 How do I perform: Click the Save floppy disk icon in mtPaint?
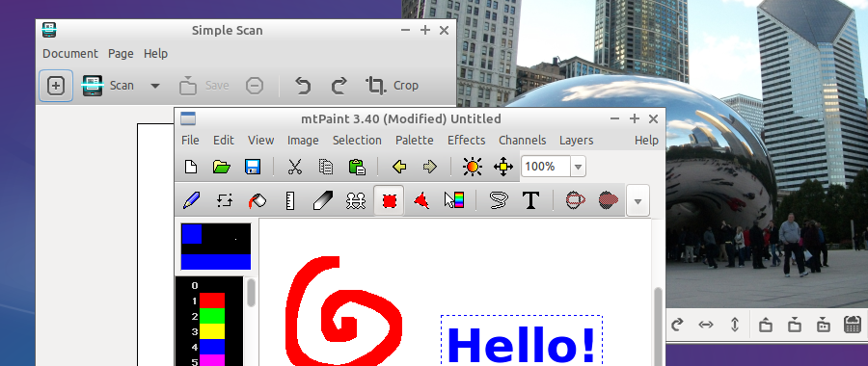(253, 167)
